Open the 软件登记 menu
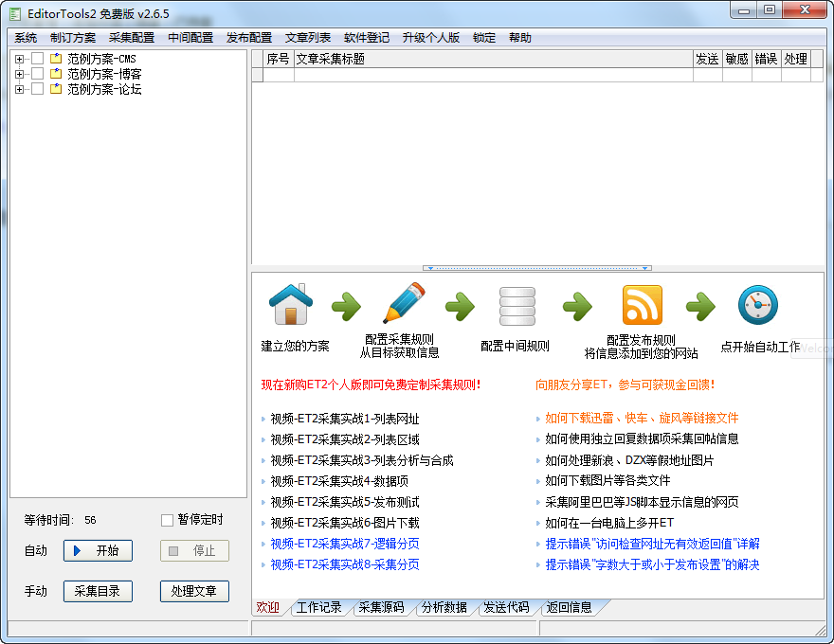 click(367, 38)
